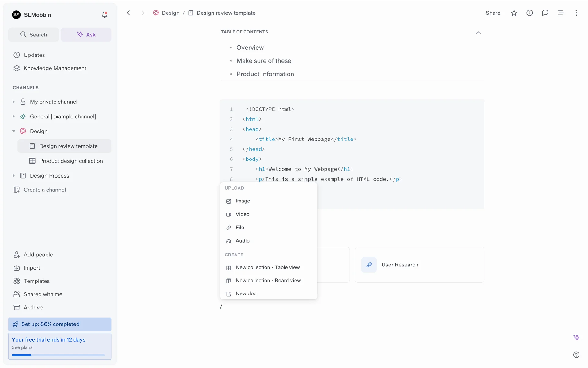The height and width of the screenshot is (368, 588).
Task: Click the Share button
Action: (493, 13)
